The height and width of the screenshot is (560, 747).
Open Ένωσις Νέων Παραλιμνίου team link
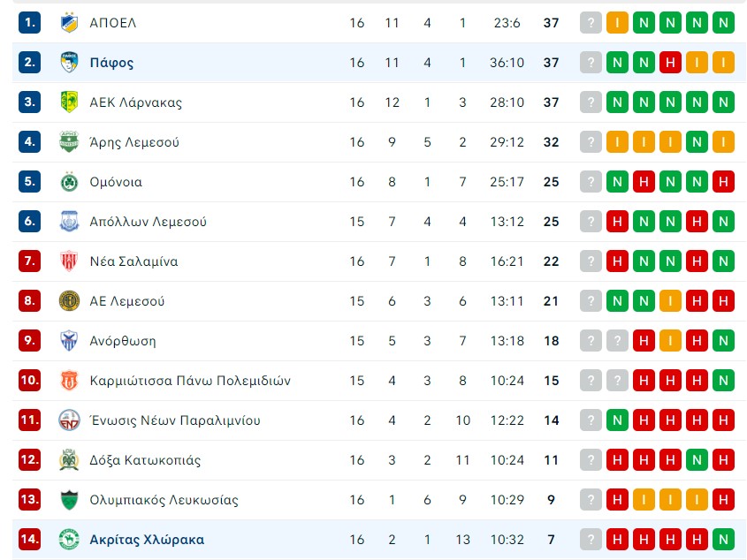click(175, 420)
